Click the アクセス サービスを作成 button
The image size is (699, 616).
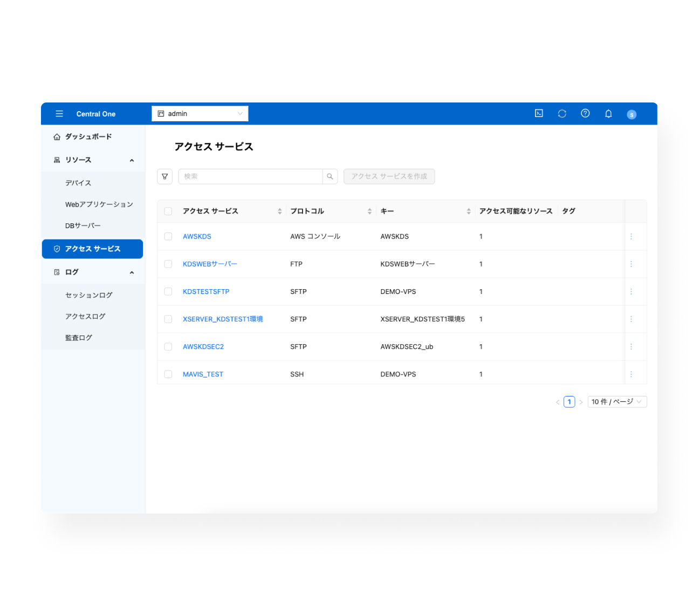click(389, 176)
